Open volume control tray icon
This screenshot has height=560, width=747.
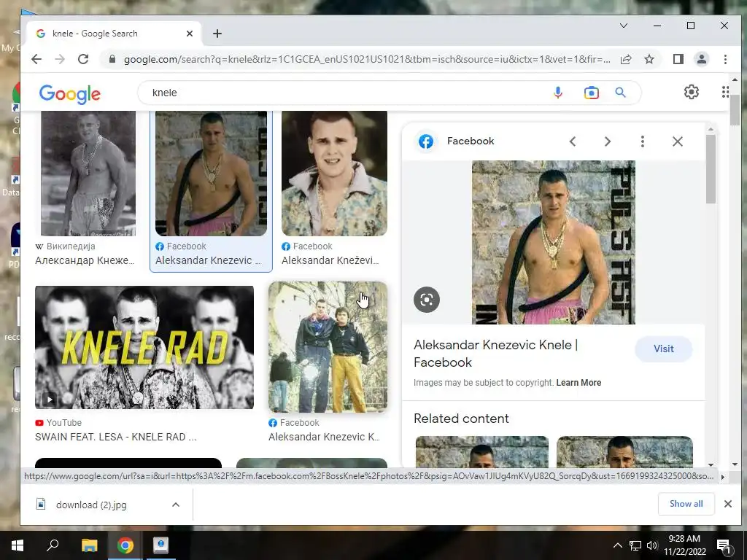pos(652,545)
